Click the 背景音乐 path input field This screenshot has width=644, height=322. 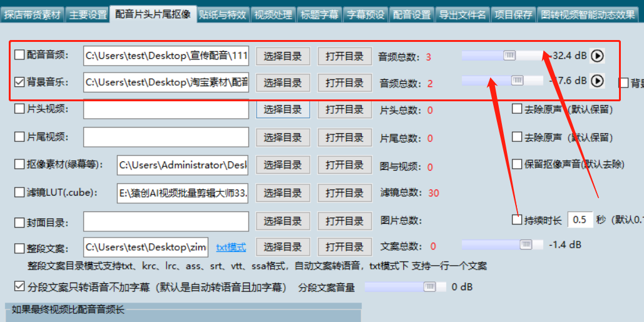[166, 83]
